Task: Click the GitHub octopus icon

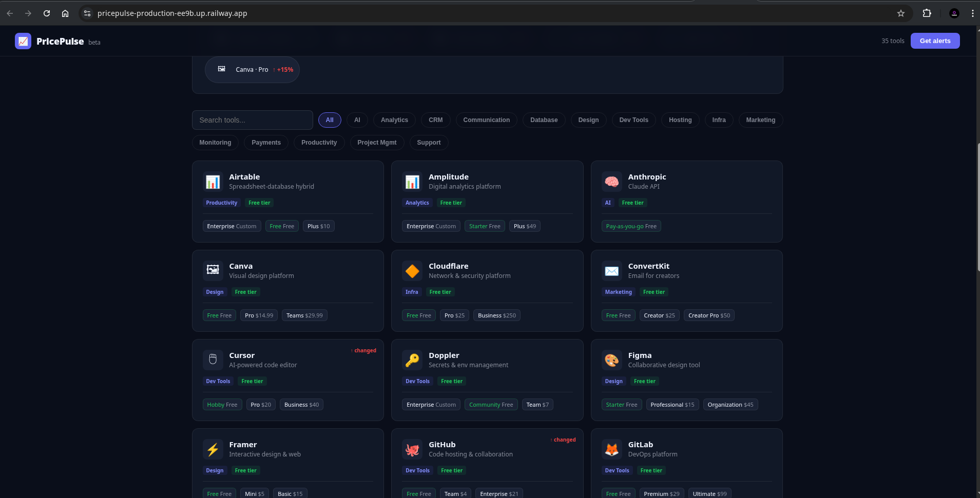Action: pos(412,449)
